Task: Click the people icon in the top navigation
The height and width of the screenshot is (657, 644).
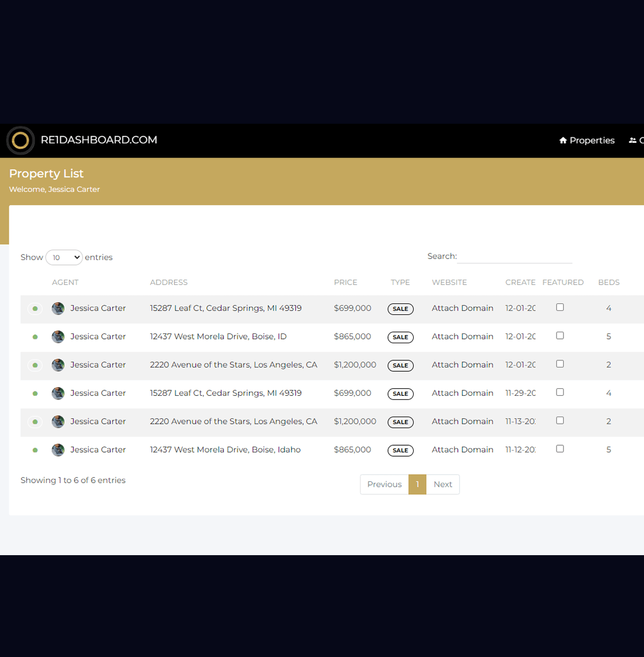Action: pos(633,141)
